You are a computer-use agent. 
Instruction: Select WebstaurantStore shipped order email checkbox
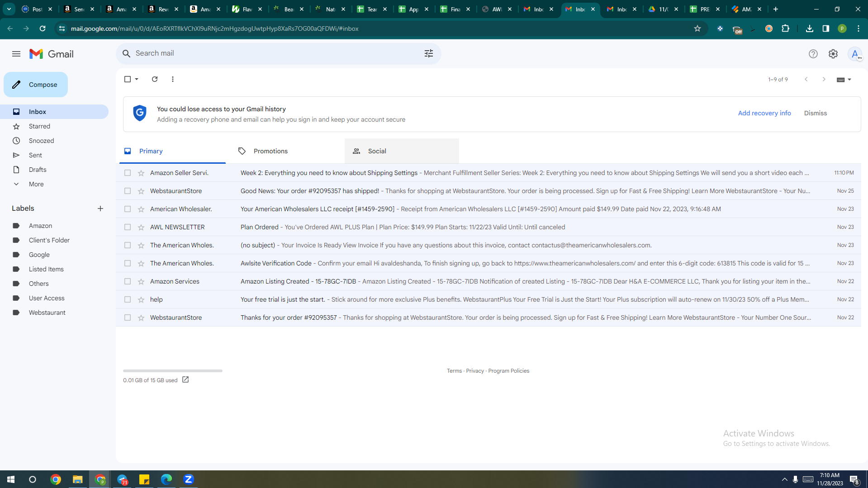coord(128,191)
